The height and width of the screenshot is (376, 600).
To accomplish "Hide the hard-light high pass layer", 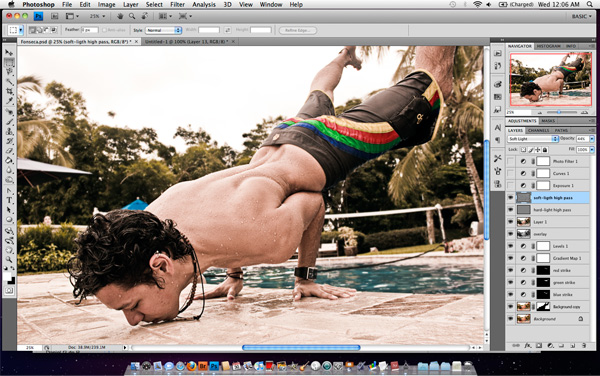I will click(x=510, y=210).
